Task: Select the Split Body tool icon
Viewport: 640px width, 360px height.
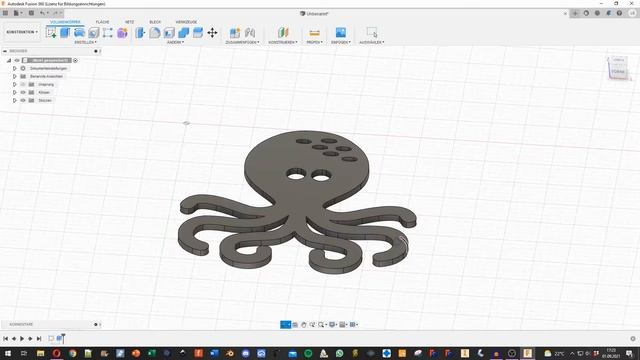Action: (198, 32)
